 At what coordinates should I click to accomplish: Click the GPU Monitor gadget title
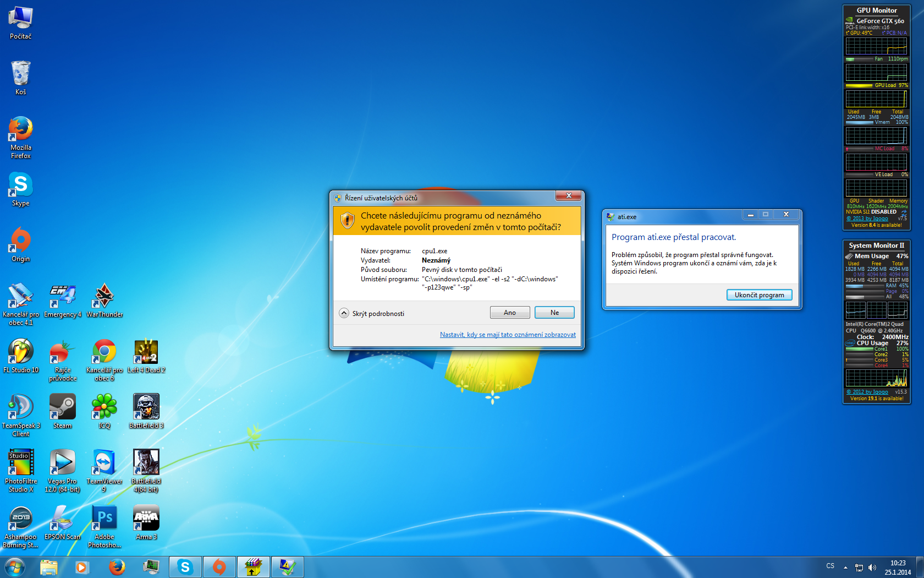point(877,10)
